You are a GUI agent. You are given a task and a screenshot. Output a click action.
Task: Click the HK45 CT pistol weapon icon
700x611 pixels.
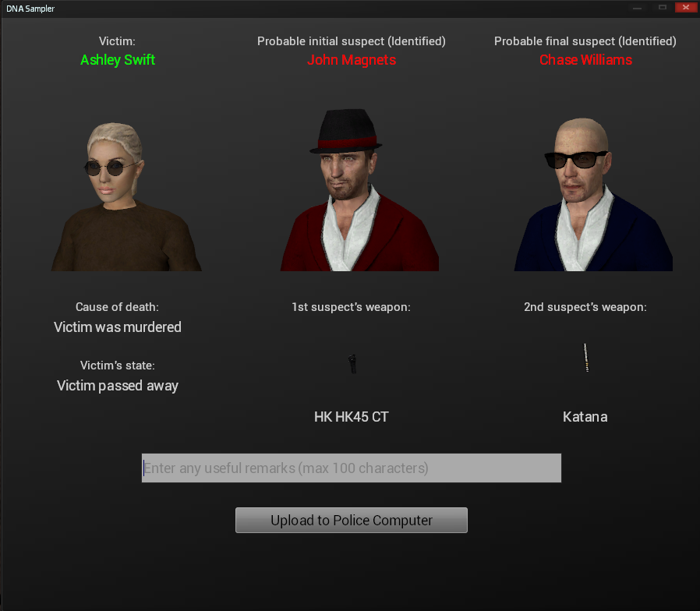(352, 364)
